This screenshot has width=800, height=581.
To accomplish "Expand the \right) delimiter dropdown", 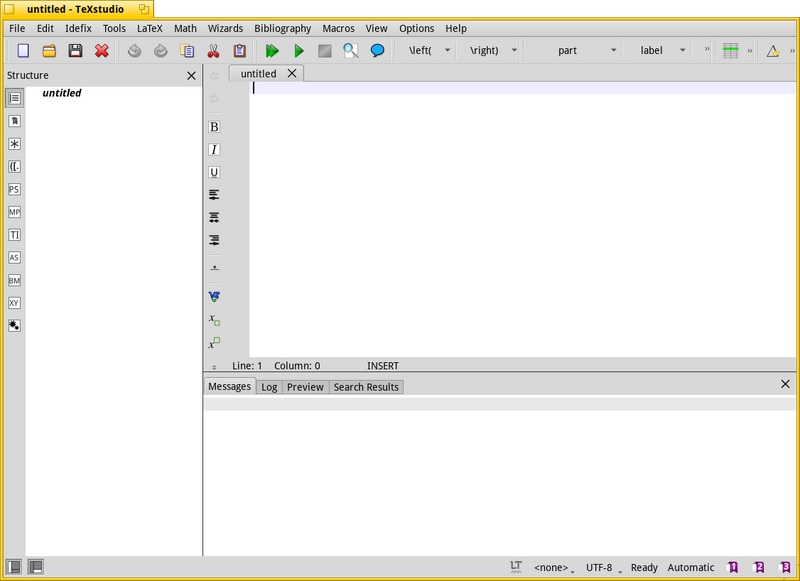I will 514,50.
